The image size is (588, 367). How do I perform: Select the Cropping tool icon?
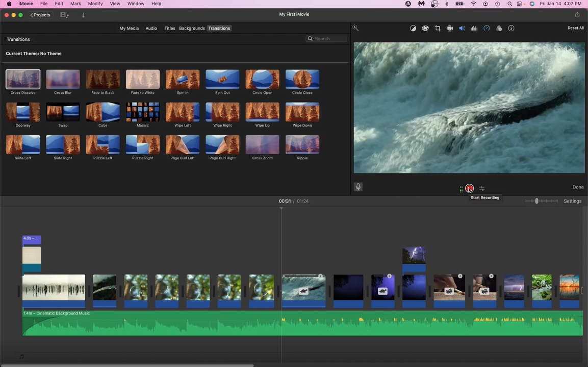[438, 28]
